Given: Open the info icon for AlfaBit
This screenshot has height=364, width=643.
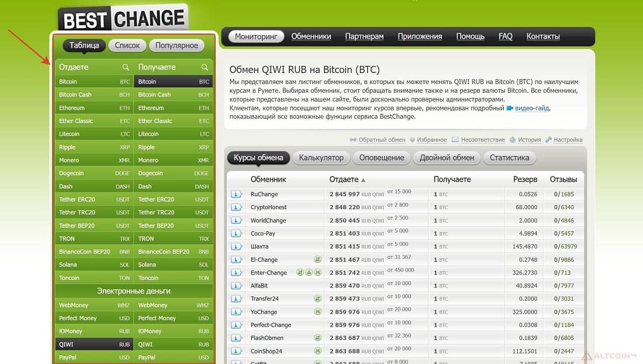Looking at the screenshot, I should point(236,285).
